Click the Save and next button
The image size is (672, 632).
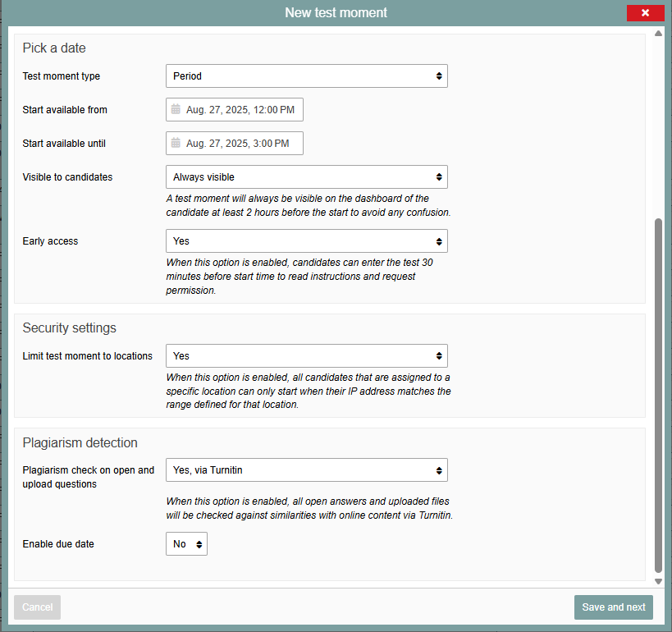point(613,607)
